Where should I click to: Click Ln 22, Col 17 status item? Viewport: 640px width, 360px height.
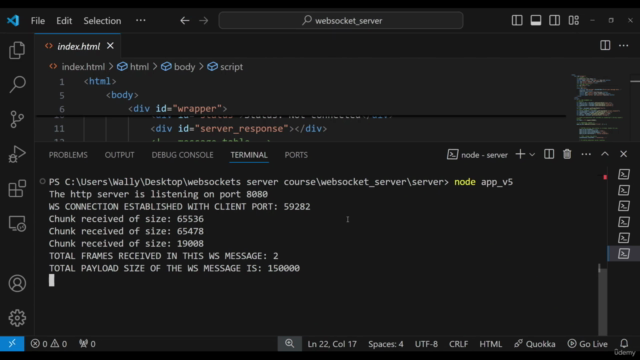pos(332,344)
